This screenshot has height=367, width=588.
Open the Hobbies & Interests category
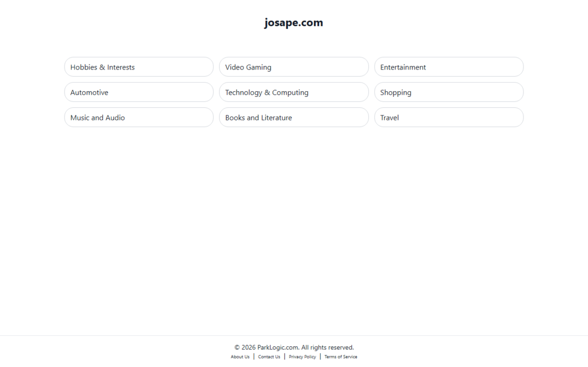tap(139, 67)
